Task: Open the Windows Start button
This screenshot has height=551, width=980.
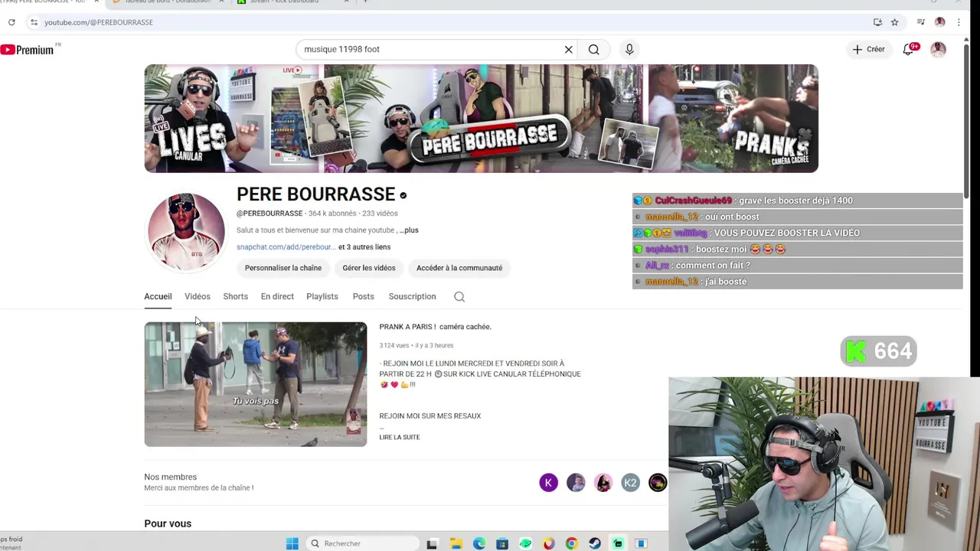Action: click(292, 543)
